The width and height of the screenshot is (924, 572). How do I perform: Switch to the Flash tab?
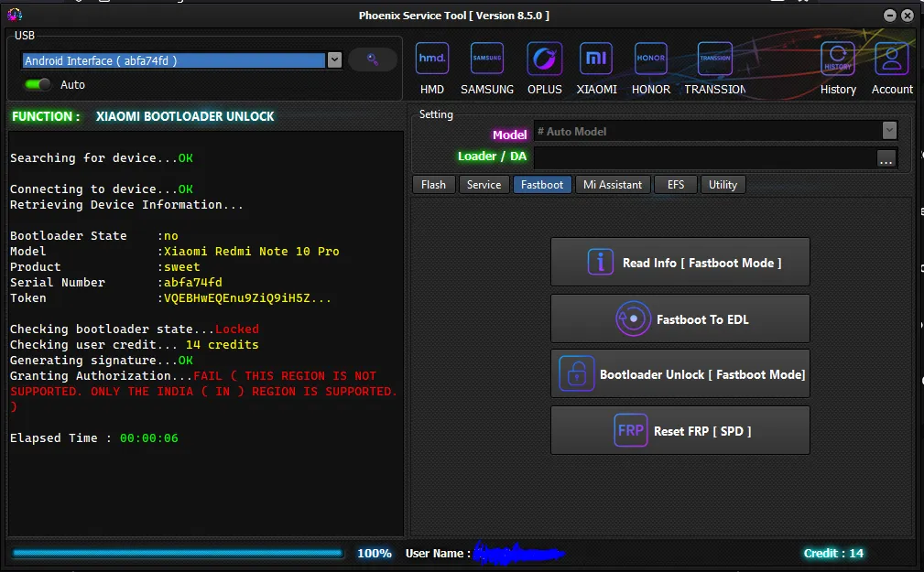tap(433, 185)
